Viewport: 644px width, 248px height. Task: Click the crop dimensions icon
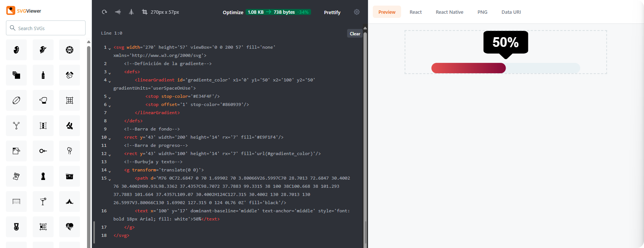point(145,12)
